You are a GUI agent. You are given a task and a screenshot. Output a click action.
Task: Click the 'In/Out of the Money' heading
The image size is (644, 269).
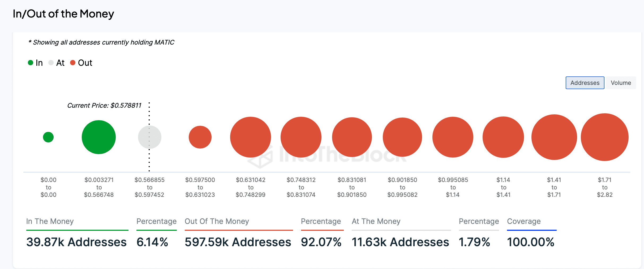[63, 14]
